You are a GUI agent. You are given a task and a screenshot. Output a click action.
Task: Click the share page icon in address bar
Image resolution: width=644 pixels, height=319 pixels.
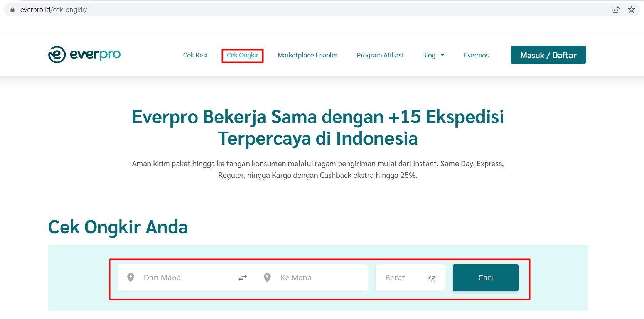click(x=616, y=10)
